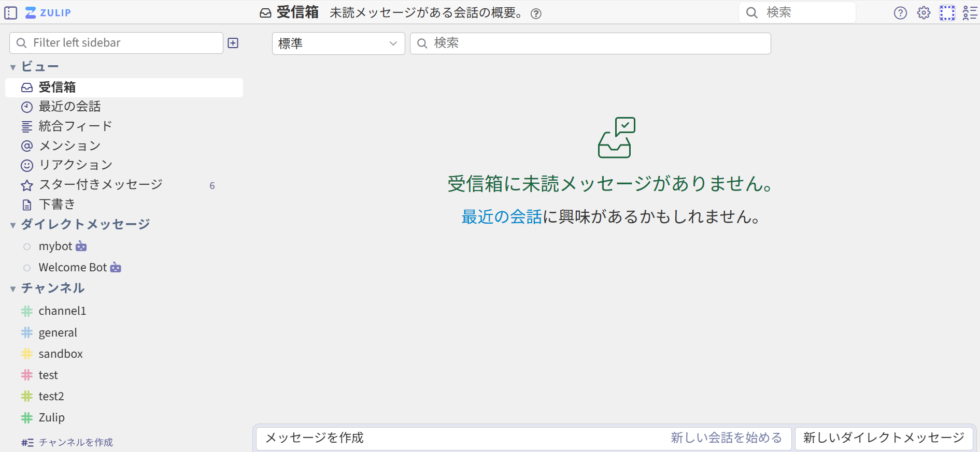Click the star icon for スター付きメッセージ
The height and width of the screenshot is (452, 980).
click(x=27, y=185)
